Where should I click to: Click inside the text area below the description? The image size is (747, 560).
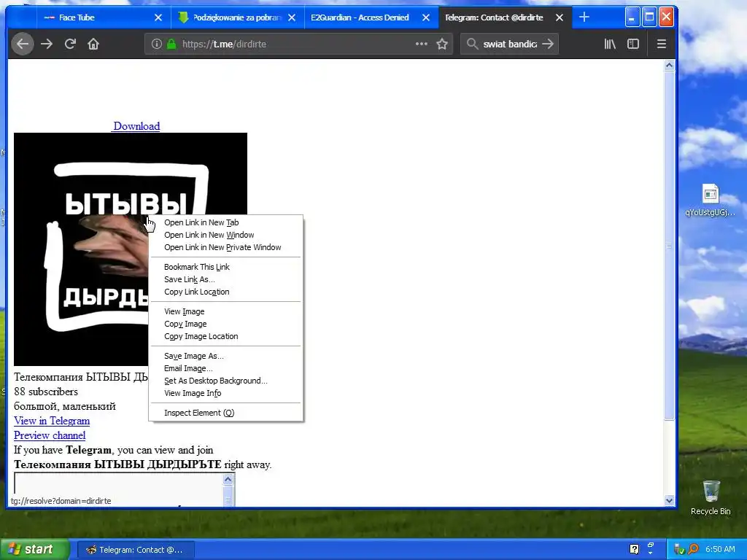pyautogui.click(x=119, y=490)
